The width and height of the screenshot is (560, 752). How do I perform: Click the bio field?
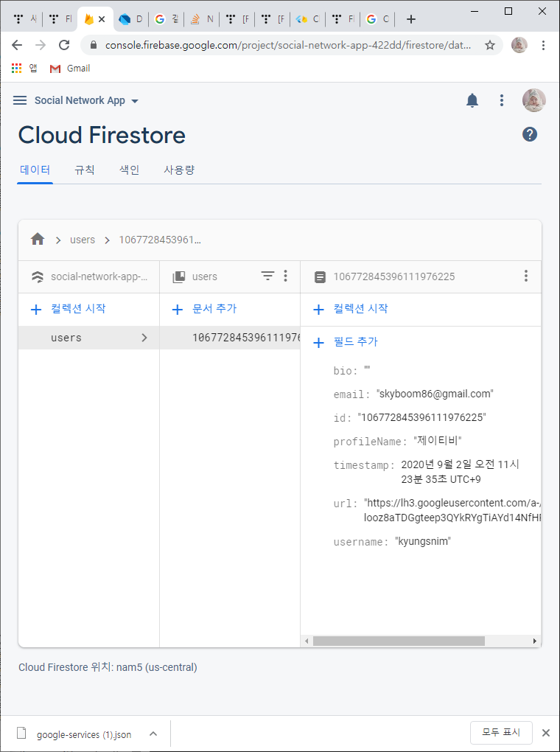coord(352,371)
